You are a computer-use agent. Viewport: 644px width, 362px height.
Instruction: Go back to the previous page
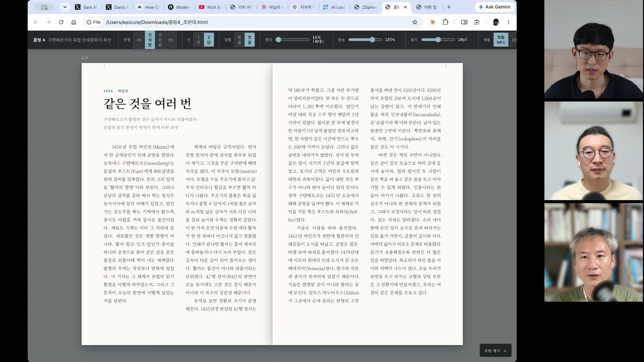(36, 22)
